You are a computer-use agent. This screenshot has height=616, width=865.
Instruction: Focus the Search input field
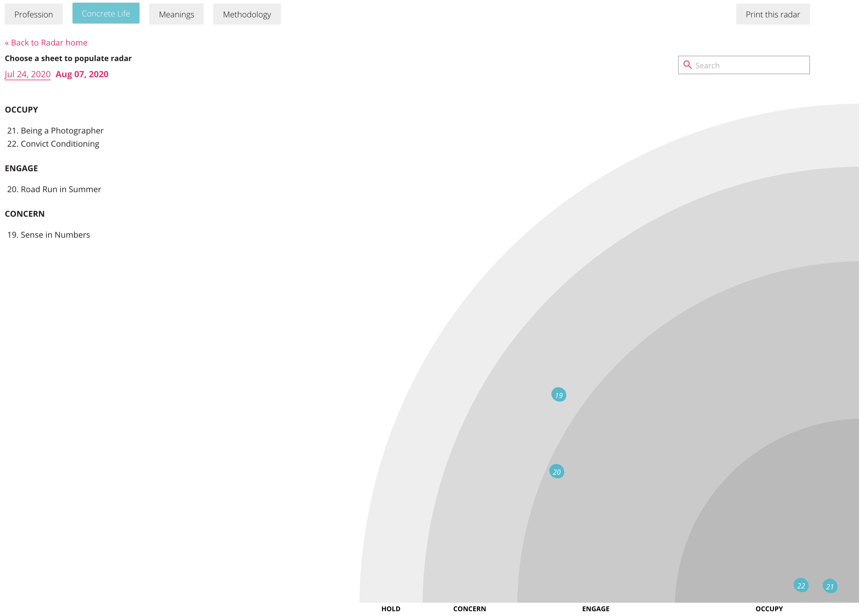point(750,65)
